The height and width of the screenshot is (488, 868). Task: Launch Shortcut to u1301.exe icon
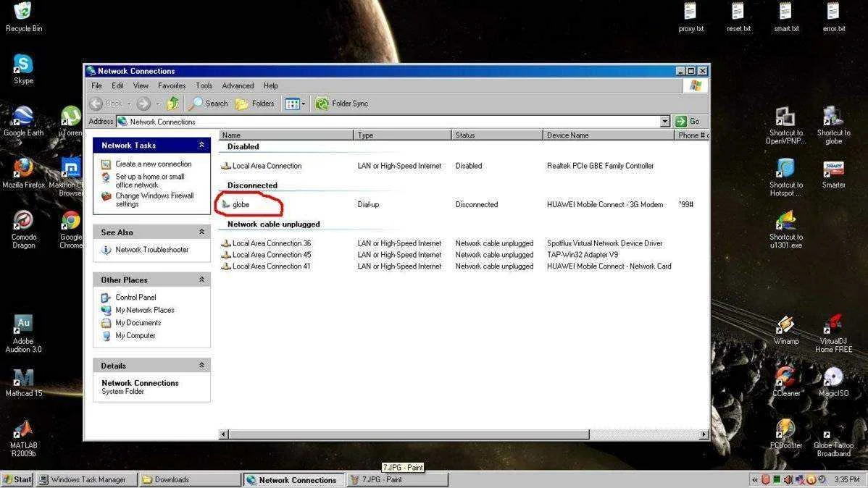[785, 229]
